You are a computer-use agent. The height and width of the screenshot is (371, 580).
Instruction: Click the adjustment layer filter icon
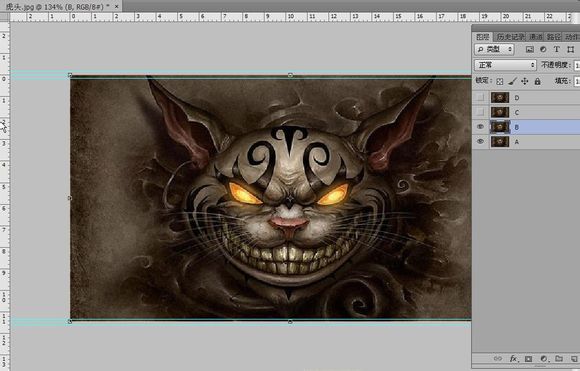(x=543, y=49)
